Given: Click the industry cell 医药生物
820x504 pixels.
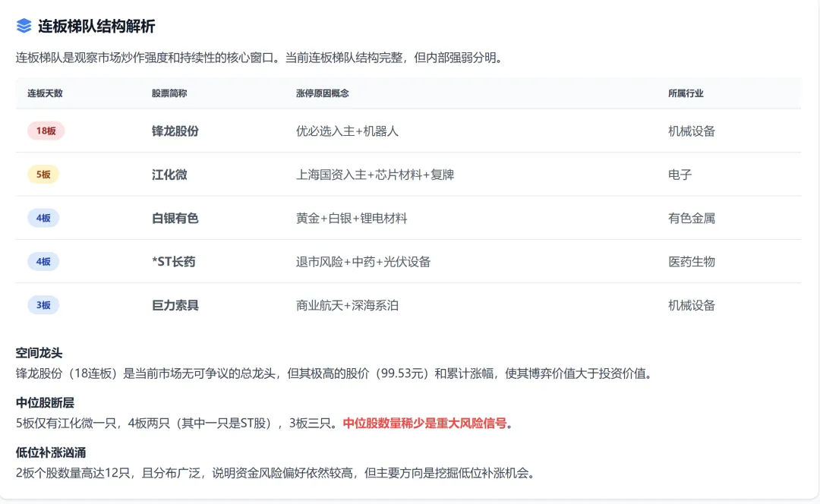Looking at the screenshot, I should click(x=692, y=261).
